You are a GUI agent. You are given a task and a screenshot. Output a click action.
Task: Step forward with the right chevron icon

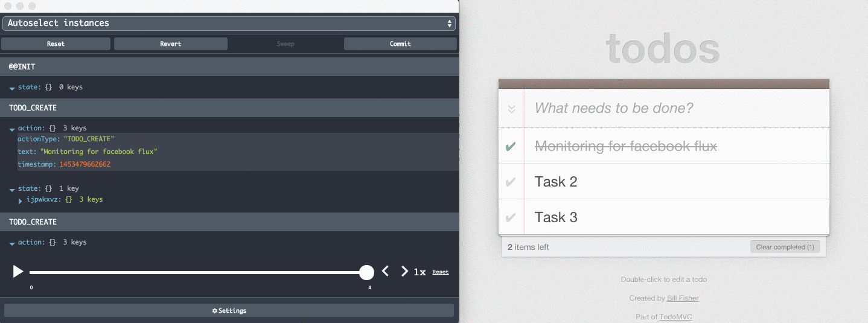[404, 272]
